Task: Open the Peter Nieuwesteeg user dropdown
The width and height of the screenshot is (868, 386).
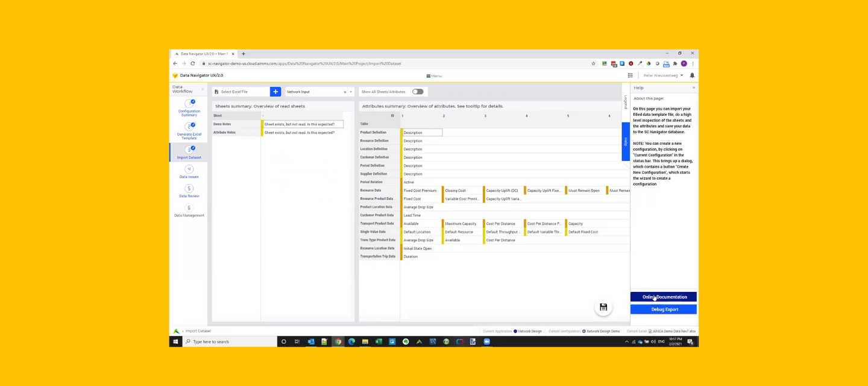Action: [x=663, y=75]
